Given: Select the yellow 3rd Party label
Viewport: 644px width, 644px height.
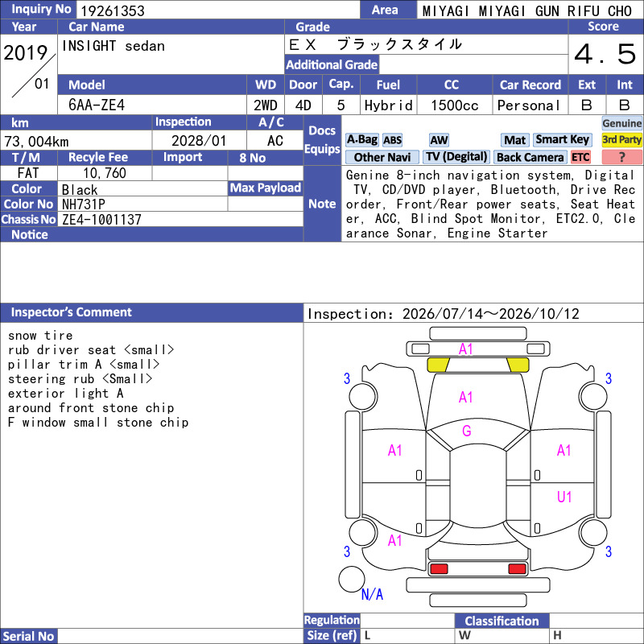Looking at the screenshot, I should (621, 140).
